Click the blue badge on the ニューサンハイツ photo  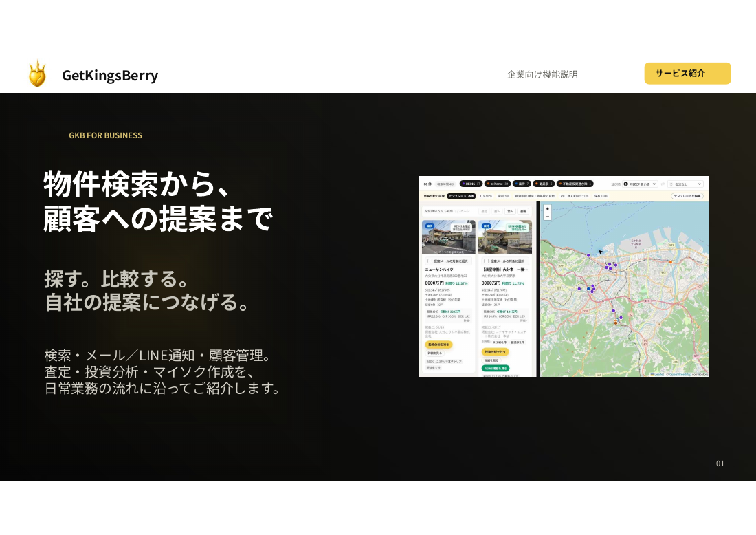430,226
